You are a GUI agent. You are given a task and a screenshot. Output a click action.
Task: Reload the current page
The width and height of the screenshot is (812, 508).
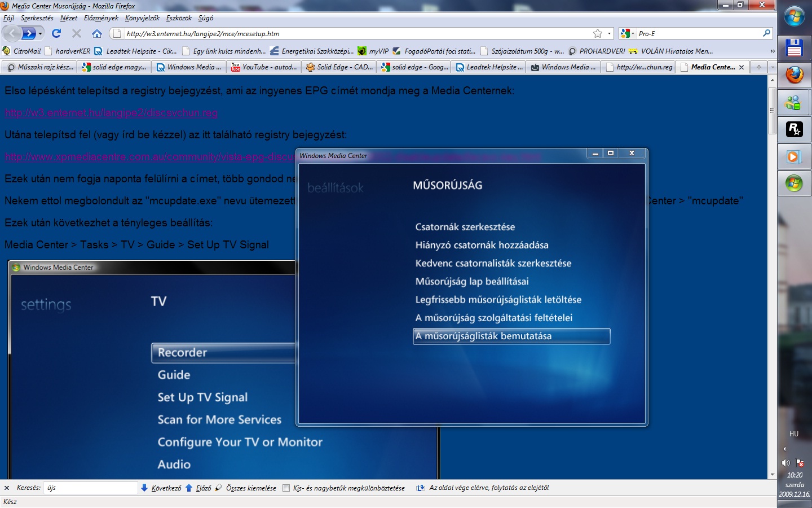click(x=56, y=33)
